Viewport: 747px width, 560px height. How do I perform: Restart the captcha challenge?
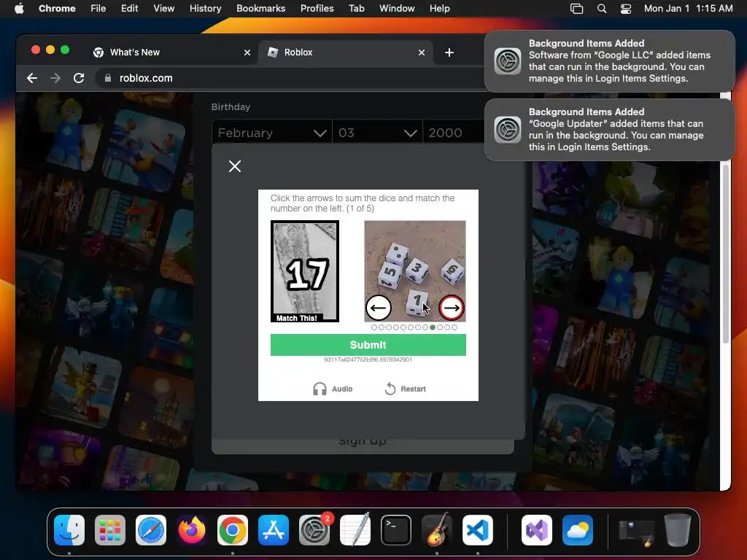pyautogui.click(x=405, y=389)
